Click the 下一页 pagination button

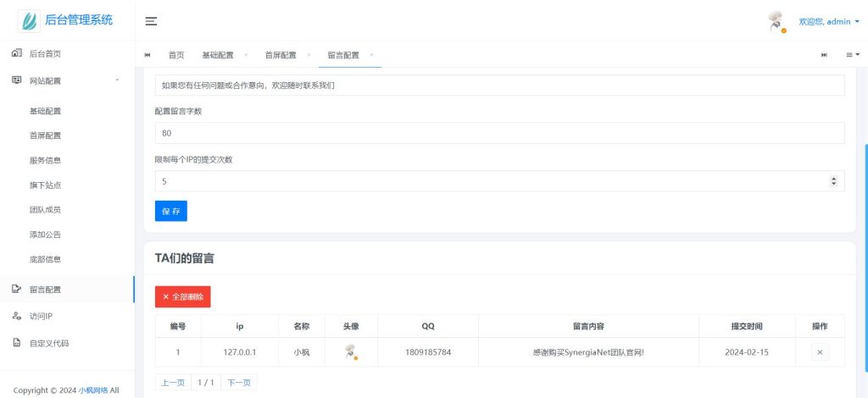point(239,383)
